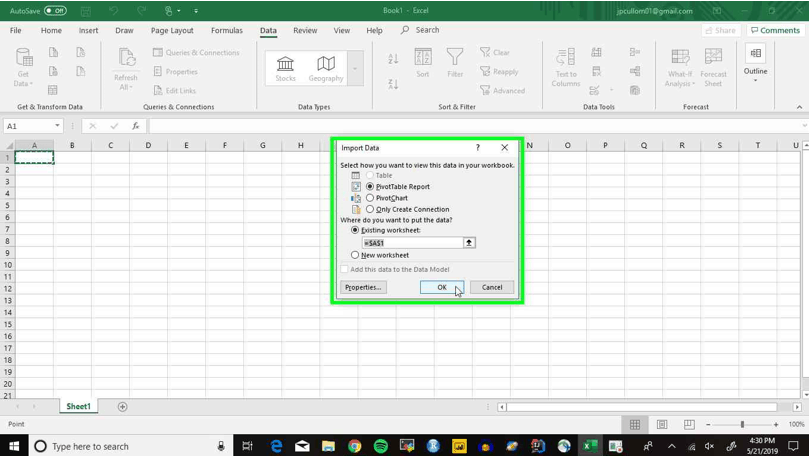Collapse the ribbon with chevron
This screenshot has width=809, height=456.
pyautogui.click(x=799, y=107)
